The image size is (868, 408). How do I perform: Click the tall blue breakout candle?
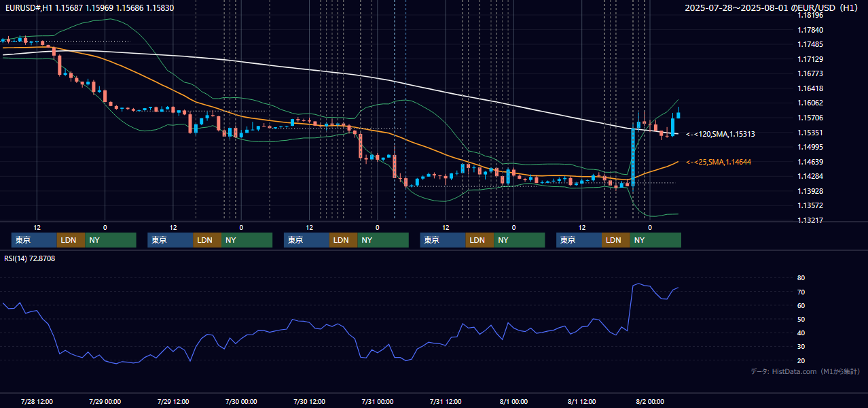[x=633, y=156]
